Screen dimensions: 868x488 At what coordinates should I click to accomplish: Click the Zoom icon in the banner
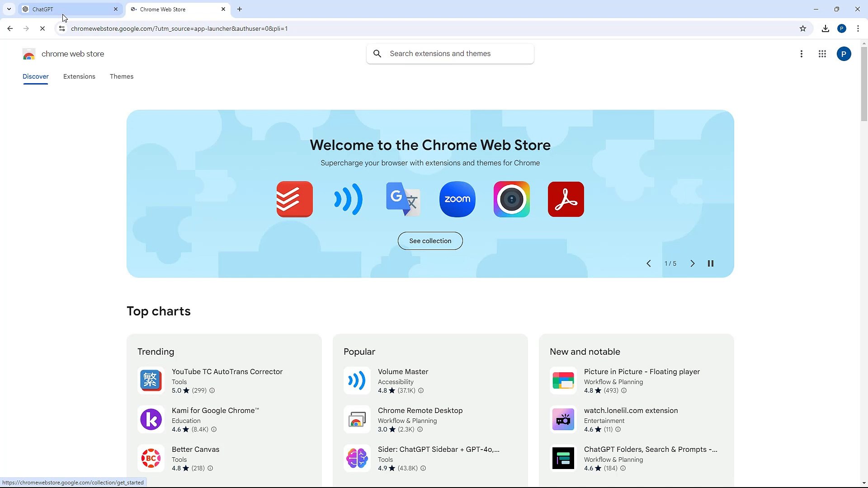457,199
